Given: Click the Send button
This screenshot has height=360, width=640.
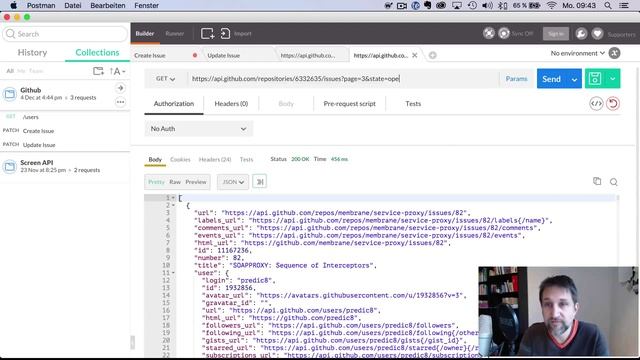Looking at the screenshot, I should pyautogui.click(x=551, y=79).
